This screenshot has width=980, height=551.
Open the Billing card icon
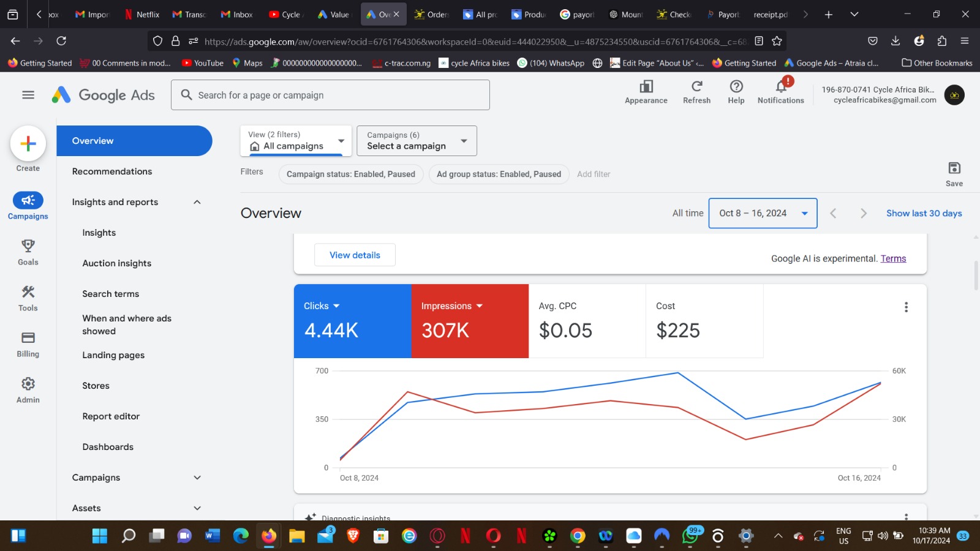[x=28, y=338]
